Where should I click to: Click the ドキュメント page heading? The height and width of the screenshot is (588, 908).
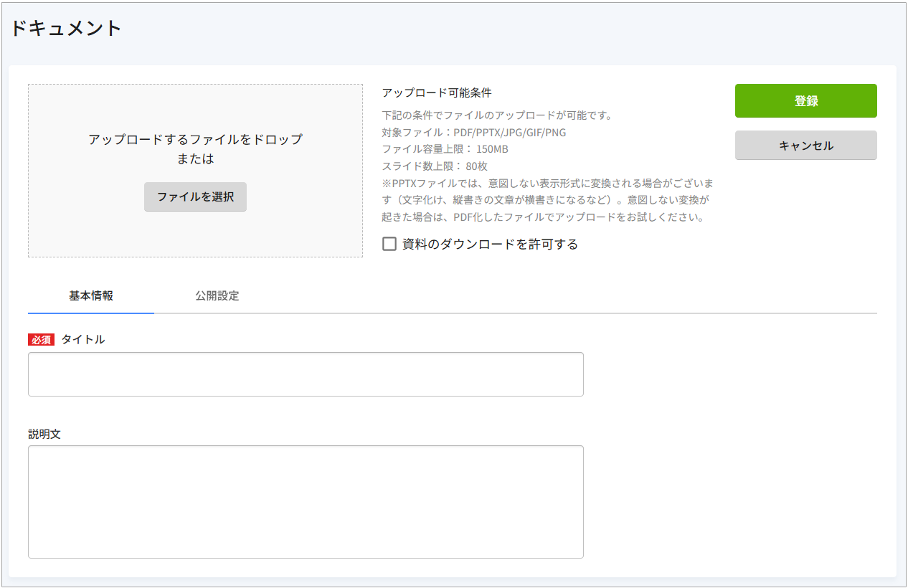(66, 29)
